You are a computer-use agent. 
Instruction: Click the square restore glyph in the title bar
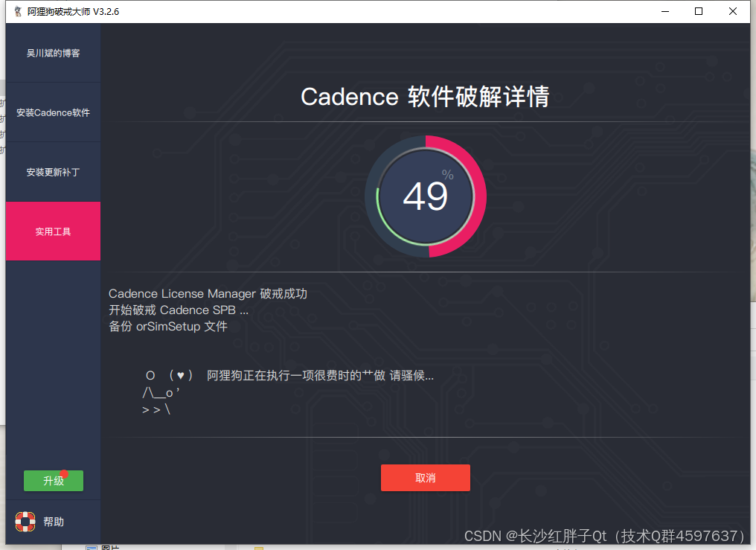pos(698,11)
